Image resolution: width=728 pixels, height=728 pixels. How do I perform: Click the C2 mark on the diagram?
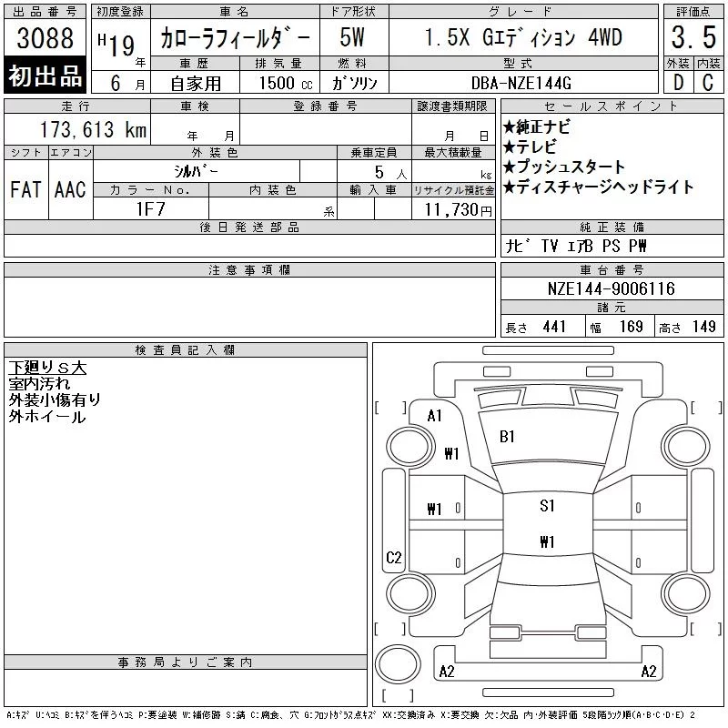(394, 557)
